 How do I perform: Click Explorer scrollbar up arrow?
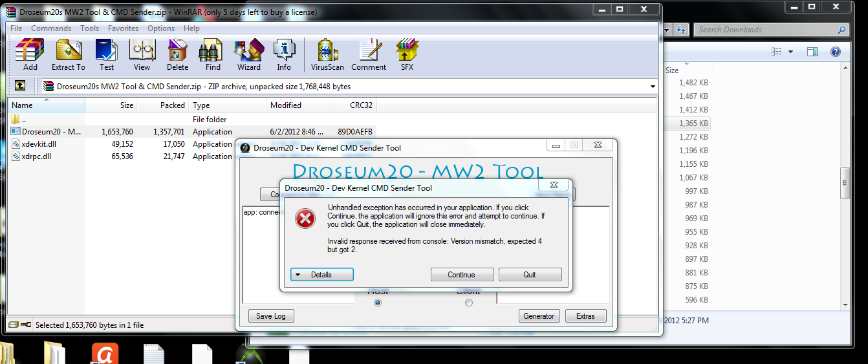(x=844, y=67)
